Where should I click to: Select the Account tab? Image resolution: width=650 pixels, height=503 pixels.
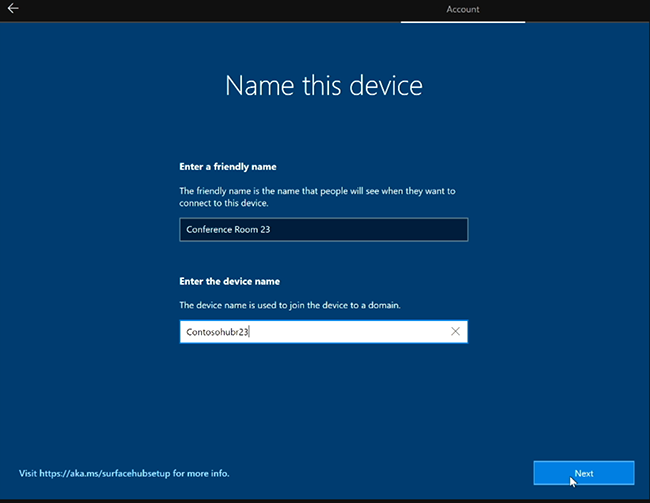(463, 9)
